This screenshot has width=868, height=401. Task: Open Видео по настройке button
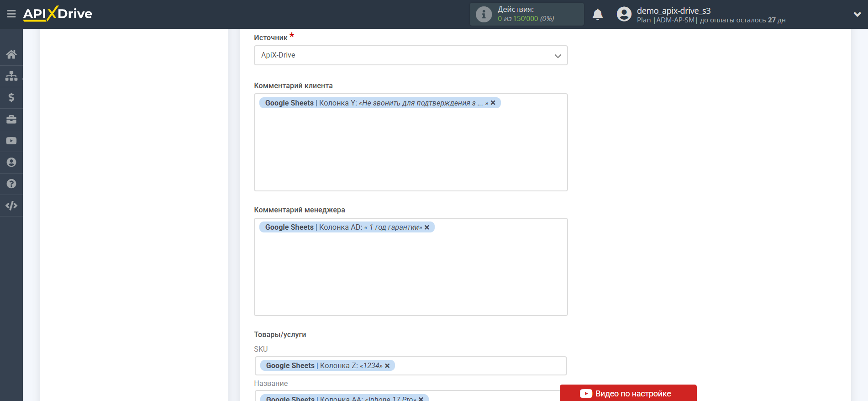pyautogui.click(x=628, y=393)
